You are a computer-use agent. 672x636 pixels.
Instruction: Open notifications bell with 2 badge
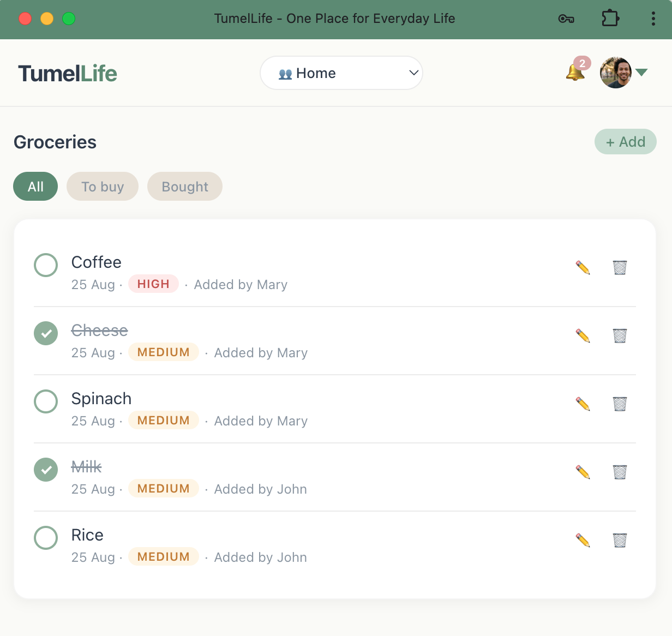[577, 70]
